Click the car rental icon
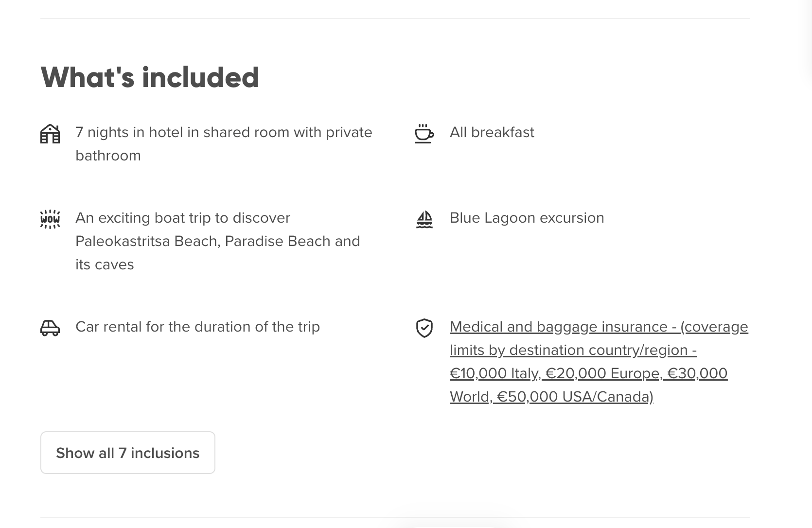This screenshot has width=812, height=528. 50,328
